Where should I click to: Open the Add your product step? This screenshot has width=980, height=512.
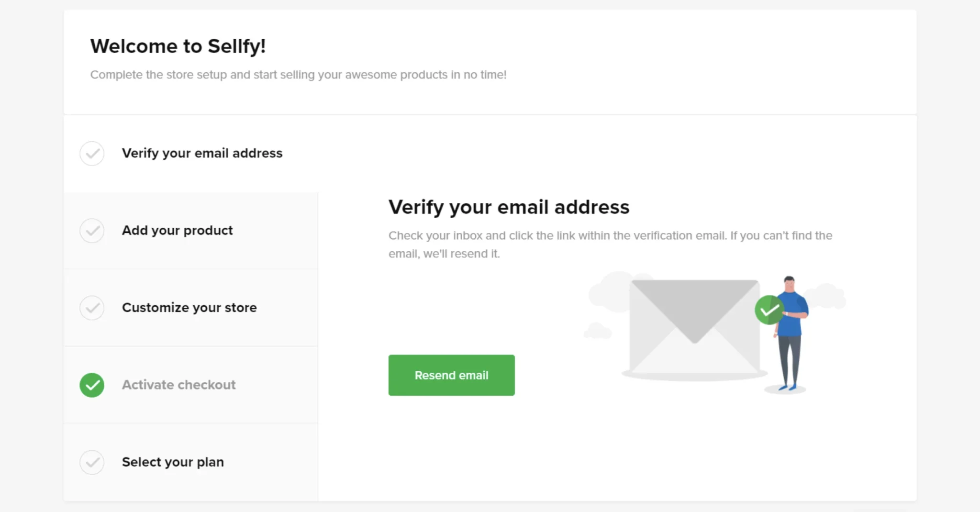(x=177, y=231)
